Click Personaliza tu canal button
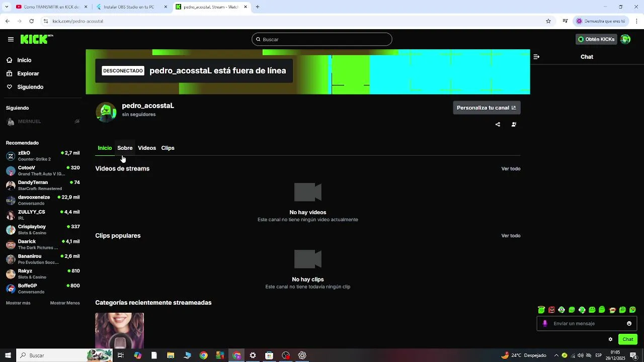 coord(487,108)
